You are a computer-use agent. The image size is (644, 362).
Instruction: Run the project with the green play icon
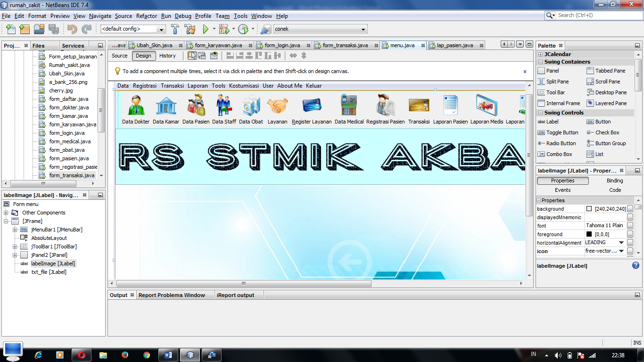[x=206, y=29]
